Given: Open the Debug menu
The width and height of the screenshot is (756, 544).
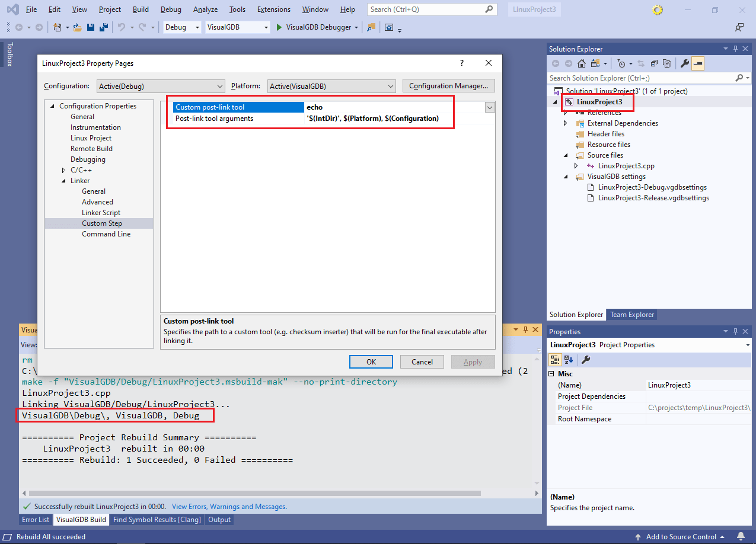Looking at the screenshot, I should coord(171,9).
